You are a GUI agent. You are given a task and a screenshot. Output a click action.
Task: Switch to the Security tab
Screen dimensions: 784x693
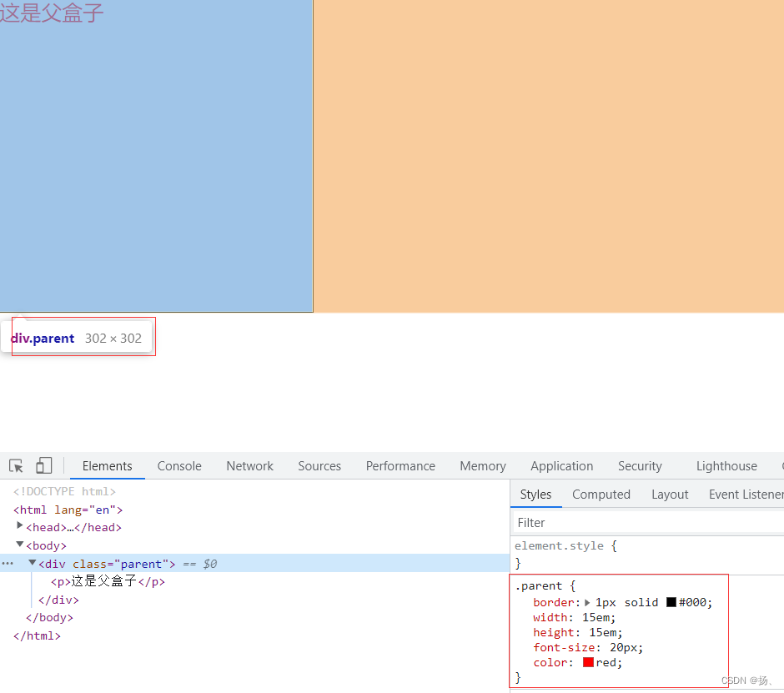tap(640, 466)
